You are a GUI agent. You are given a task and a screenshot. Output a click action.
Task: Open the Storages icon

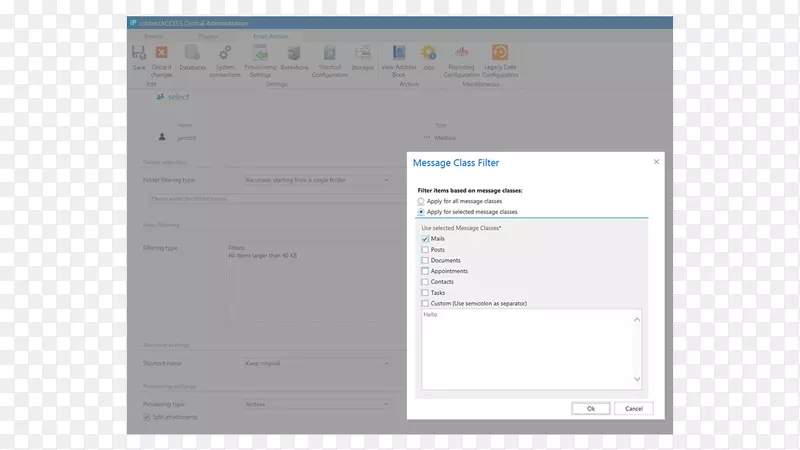point(363,52)
